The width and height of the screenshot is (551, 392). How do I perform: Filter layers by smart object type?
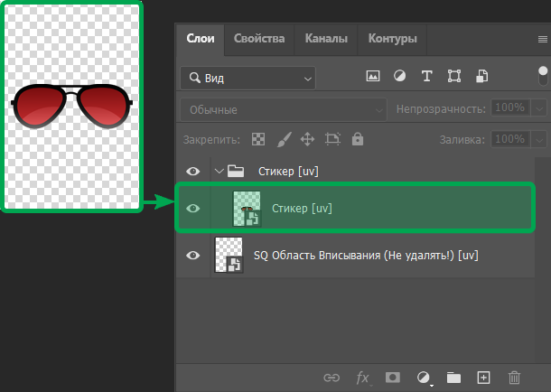tap(482, 77)
